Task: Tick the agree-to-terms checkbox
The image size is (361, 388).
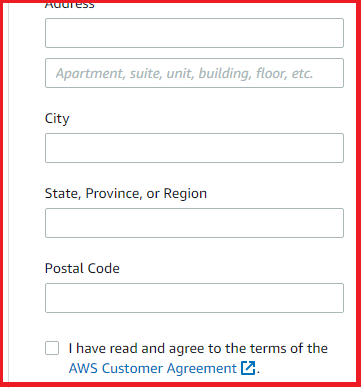Action: click(x=52, y=348)
